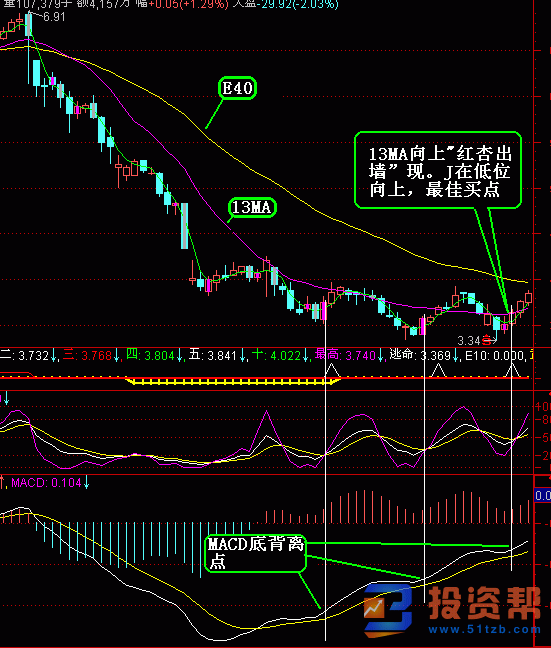
Task: Click the 额4,157万 turnover text
Action: pyautogui.click(x=105, y=4)
